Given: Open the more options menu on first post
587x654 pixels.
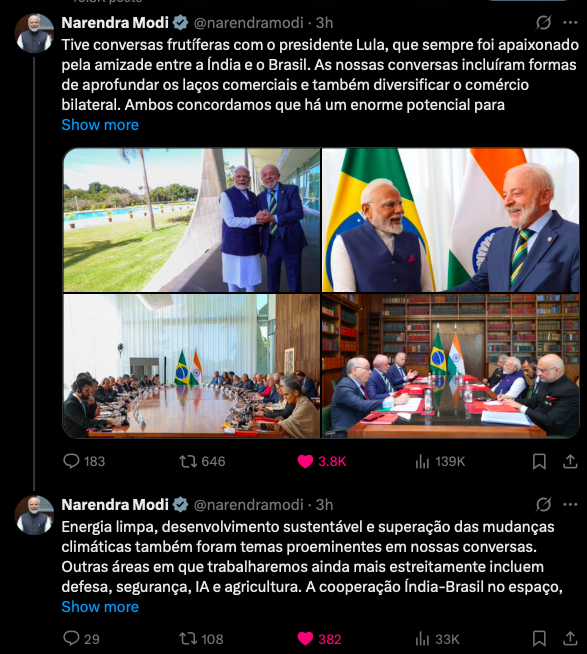Looking at the screenshot, I should [x=570, y=23].
